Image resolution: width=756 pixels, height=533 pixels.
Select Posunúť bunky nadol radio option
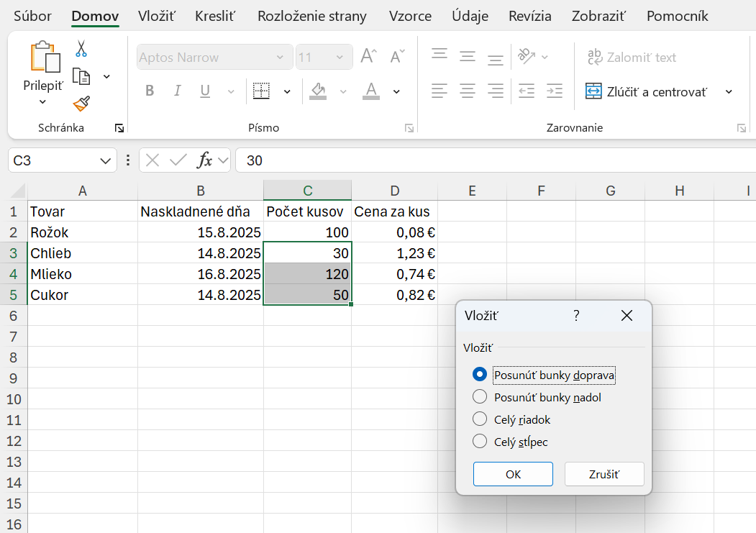click(x=479, y=396)
